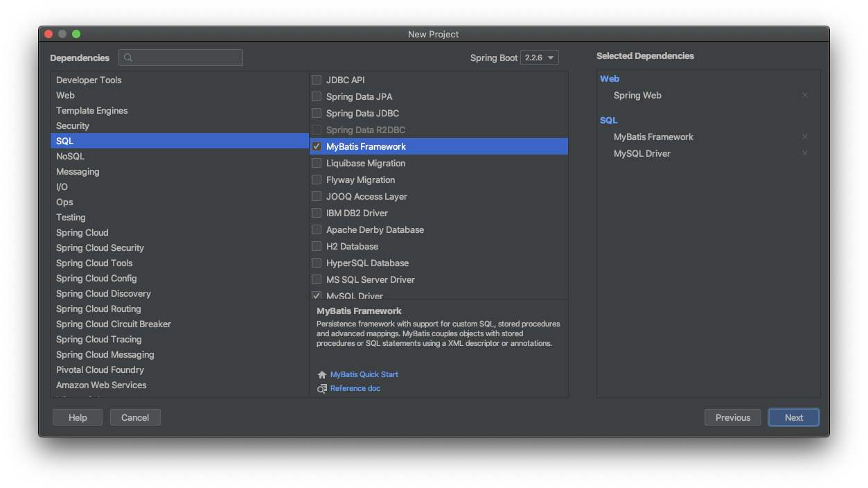868x488 pixels.
Task: Open Spring Cloud Circuit Breaker category
Action: pos(179,324)
